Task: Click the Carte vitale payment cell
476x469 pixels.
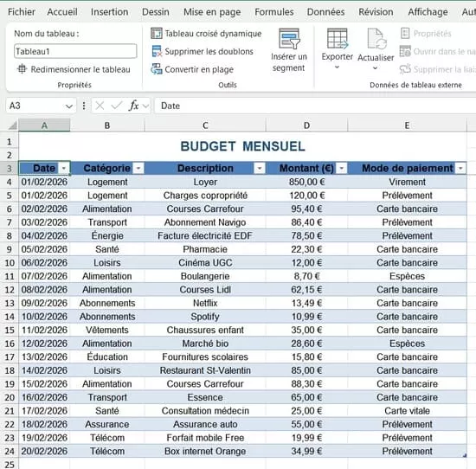Action: pos(407,411)
